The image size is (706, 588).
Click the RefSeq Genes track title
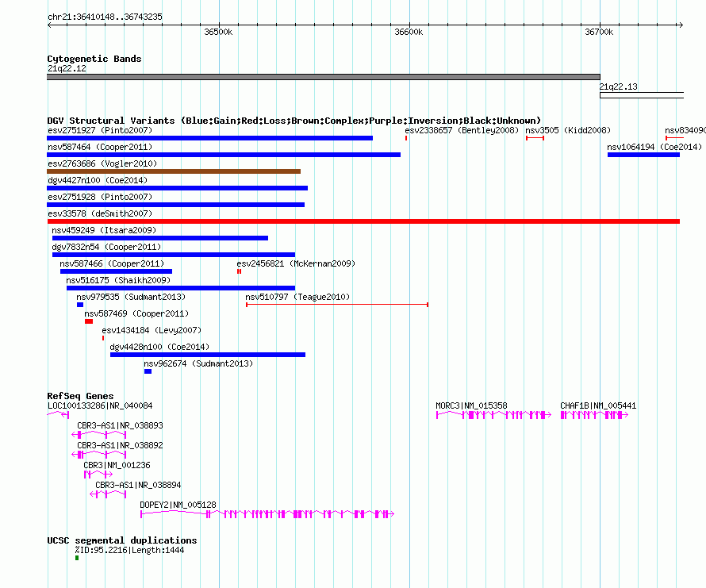tap(81, 396)
